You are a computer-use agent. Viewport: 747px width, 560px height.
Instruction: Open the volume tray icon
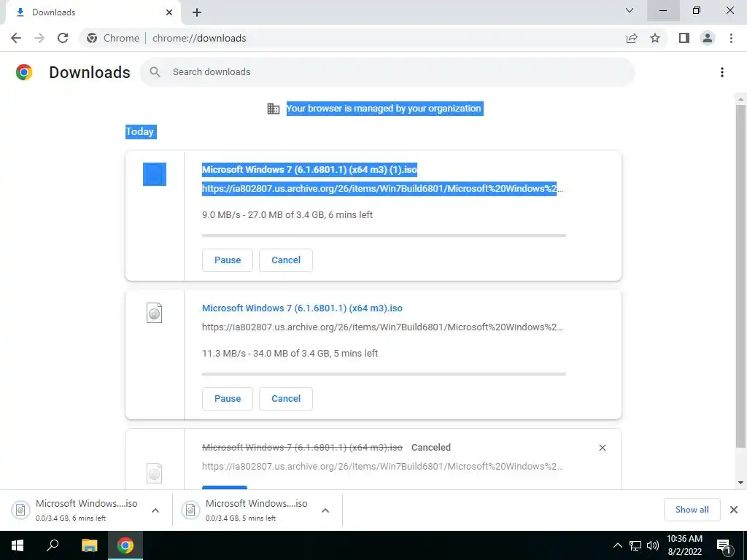click(x=653, y=545)
